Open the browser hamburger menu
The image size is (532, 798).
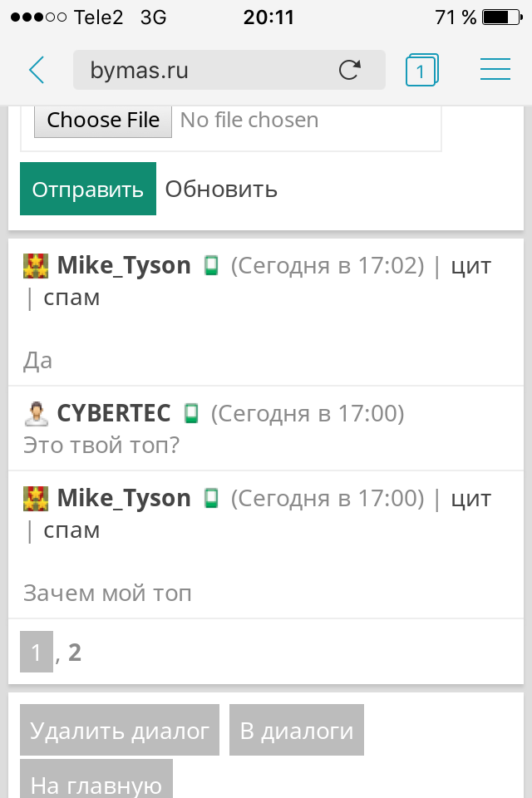coord(495,70)
